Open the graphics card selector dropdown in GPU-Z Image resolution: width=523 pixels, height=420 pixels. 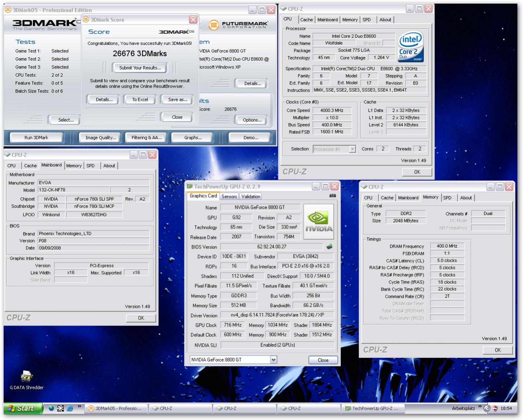click(x=274, y=360)
